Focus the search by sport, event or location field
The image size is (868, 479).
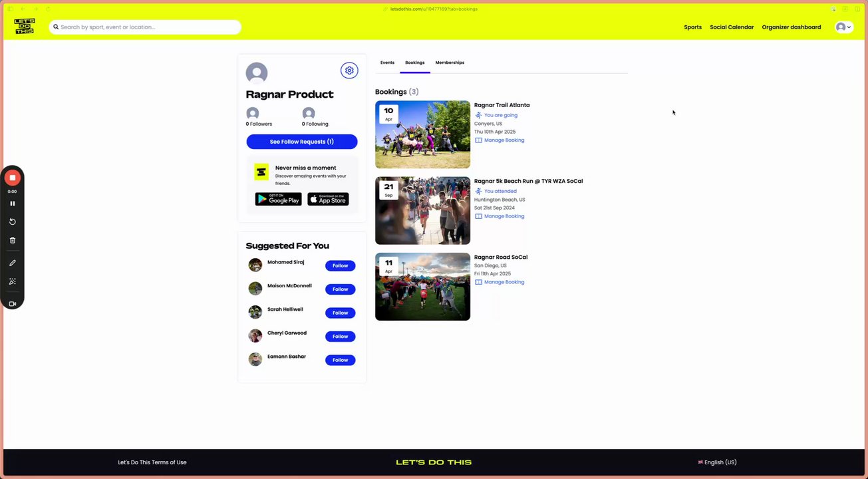click(145, 27)
